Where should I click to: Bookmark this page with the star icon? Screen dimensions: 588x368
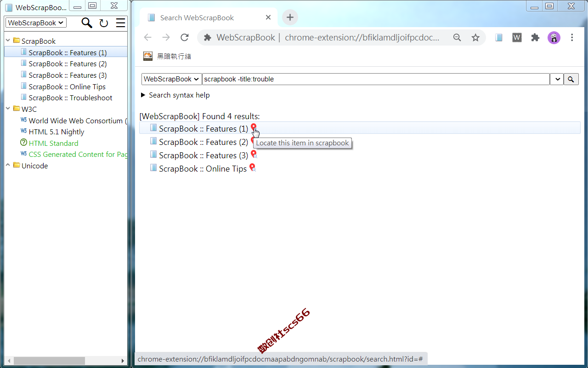click(475, 38)
